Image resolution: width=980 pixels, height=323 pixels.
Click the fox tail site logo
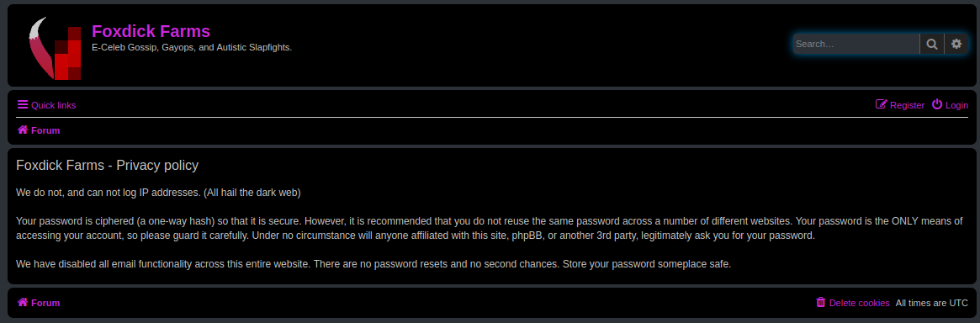tap(55, 49)
